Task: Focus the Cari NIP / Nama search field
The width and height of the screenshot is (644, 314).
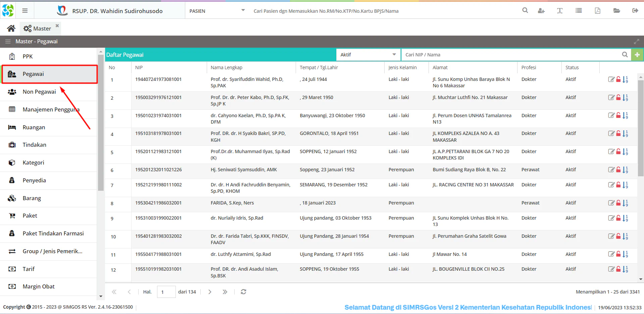Action: click(x=512, y=55)
